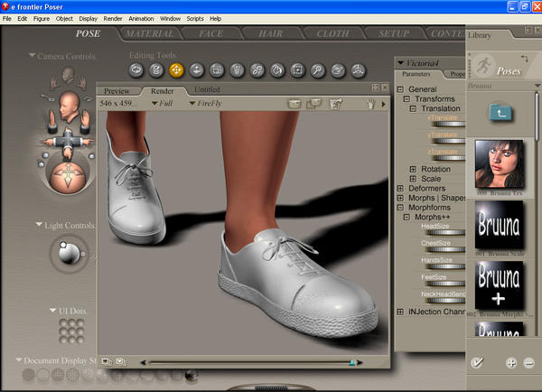Screen dimensions: 542x392
Task: Switch to the MATERIAL room tab
Action: pyautogui.click(x=150, y=33)
